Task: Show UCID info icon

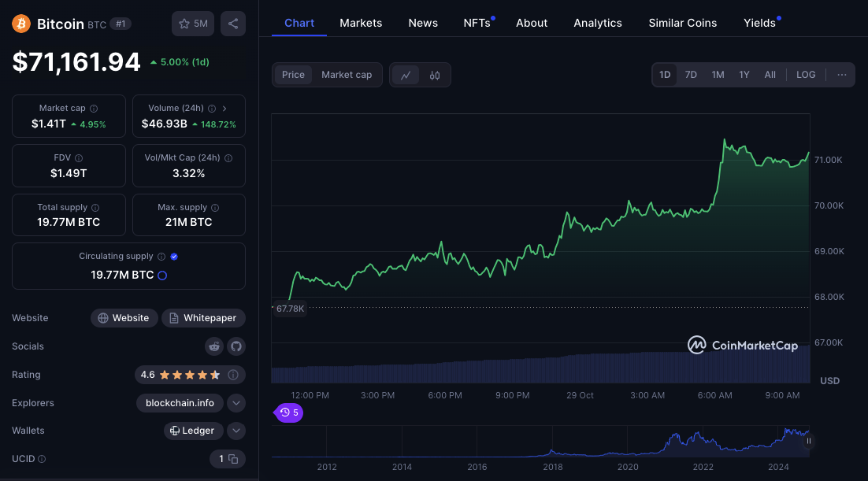Action: 42,459
